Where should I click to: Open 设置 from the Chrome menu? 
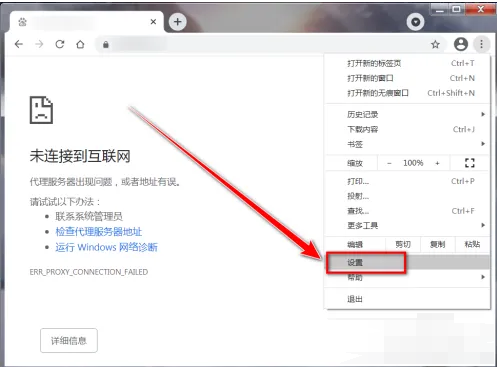pyautogui.click(x=407, y=263)
